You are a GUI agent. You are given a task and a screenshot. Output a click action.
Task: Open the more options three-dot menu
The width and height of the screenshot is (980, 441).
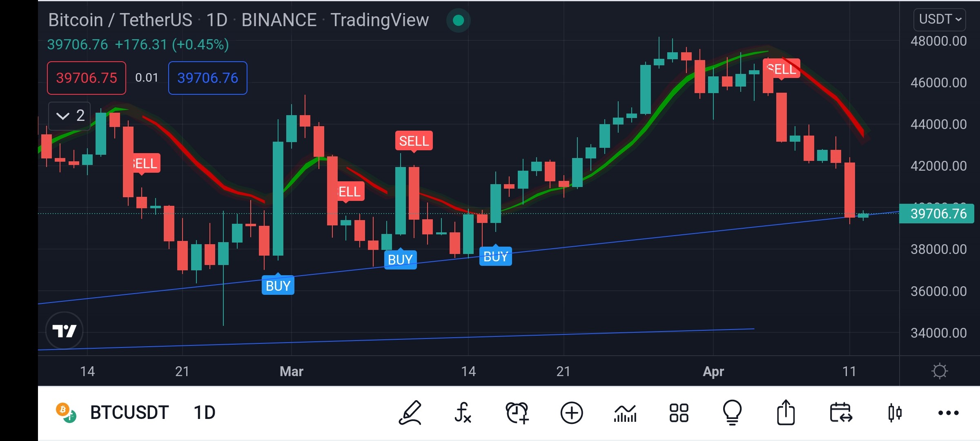point(948,413)
